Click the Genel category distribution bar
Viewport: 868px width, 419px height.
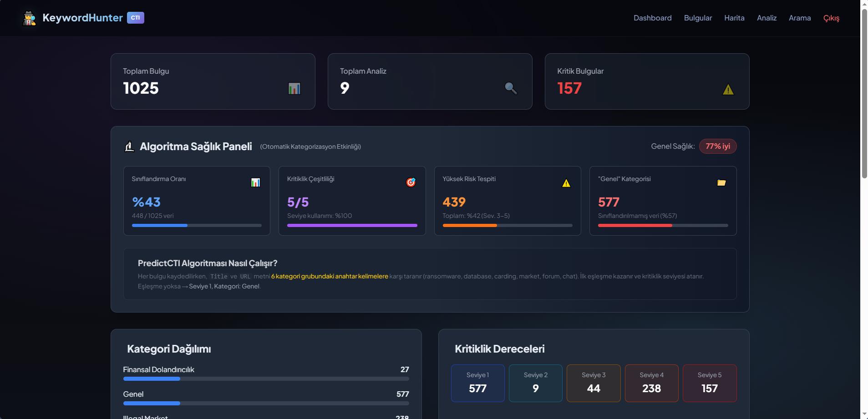266,403
